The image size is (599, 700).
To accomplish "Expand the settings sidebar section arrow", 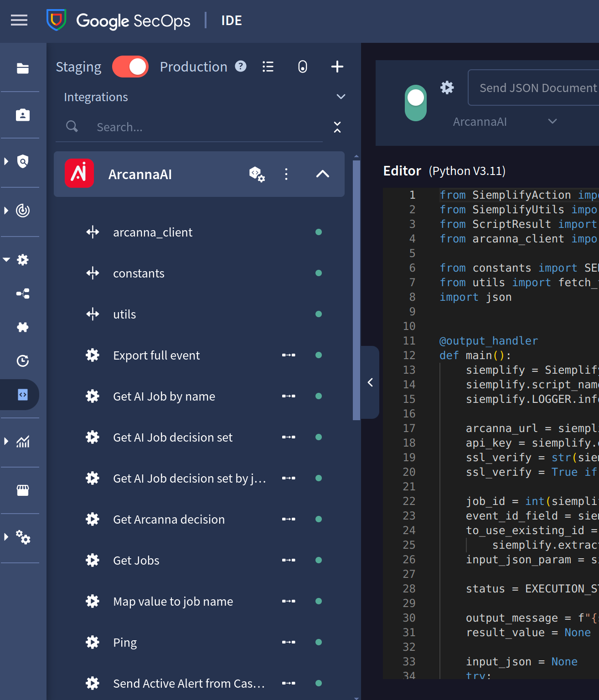I will coord(6,537).
